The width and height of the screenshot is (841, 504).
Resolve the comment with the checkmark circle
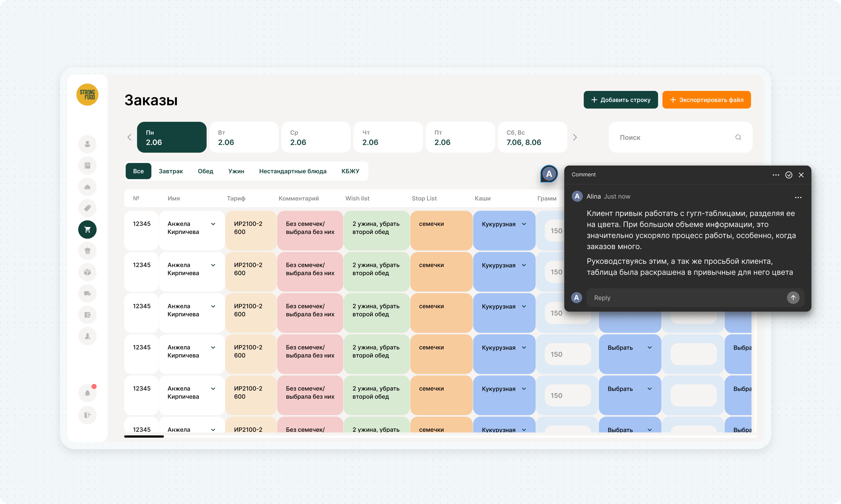coord(789,175)
